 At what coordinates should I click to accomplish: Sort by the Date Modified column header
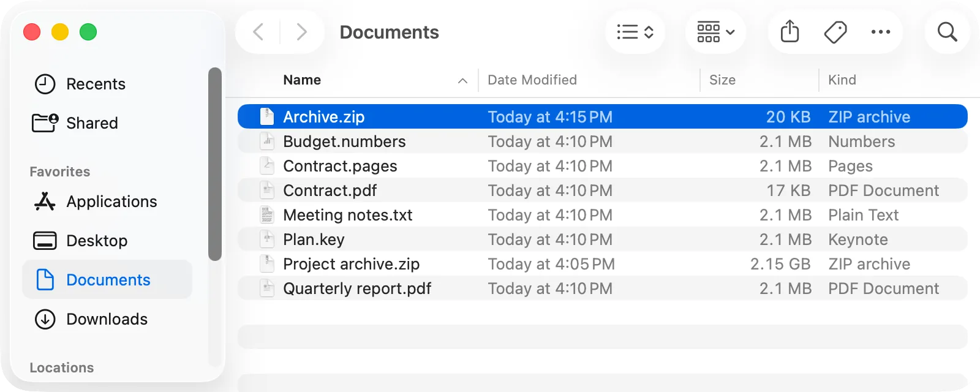click(532, 80)
